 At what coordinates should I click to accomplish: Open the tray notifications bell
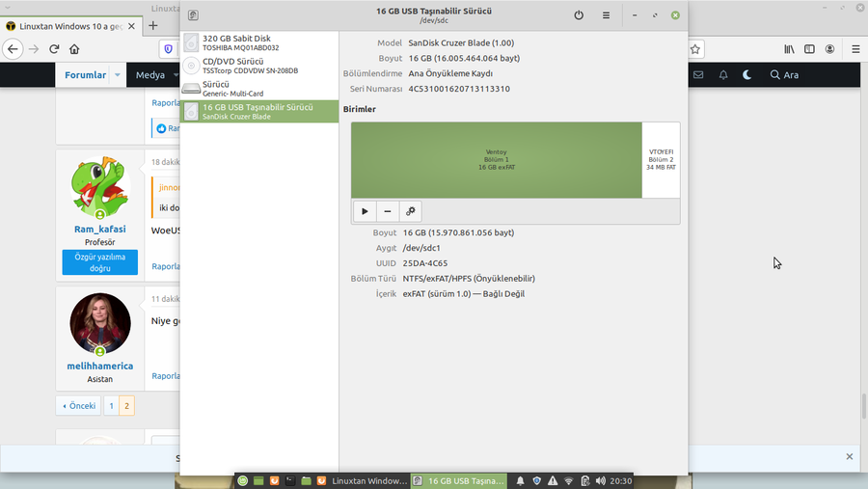[x=521, y=480]
